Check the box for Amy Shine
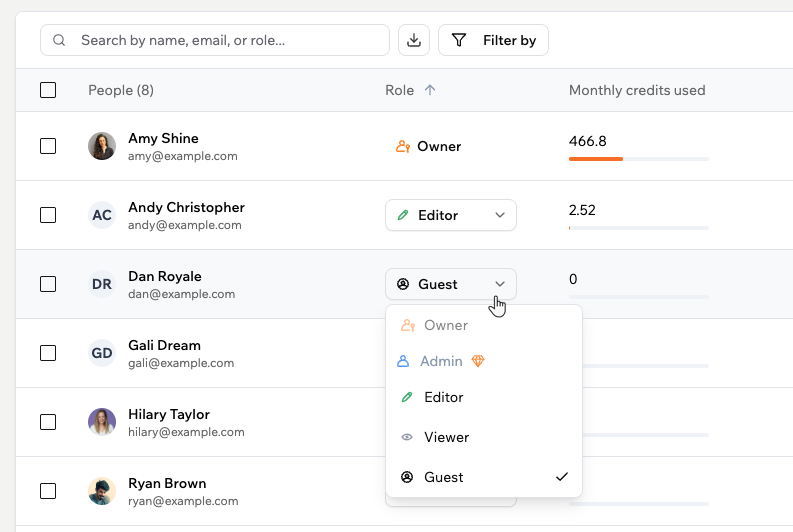This screenshot has width=793, height=532. (x=48, y=146)
